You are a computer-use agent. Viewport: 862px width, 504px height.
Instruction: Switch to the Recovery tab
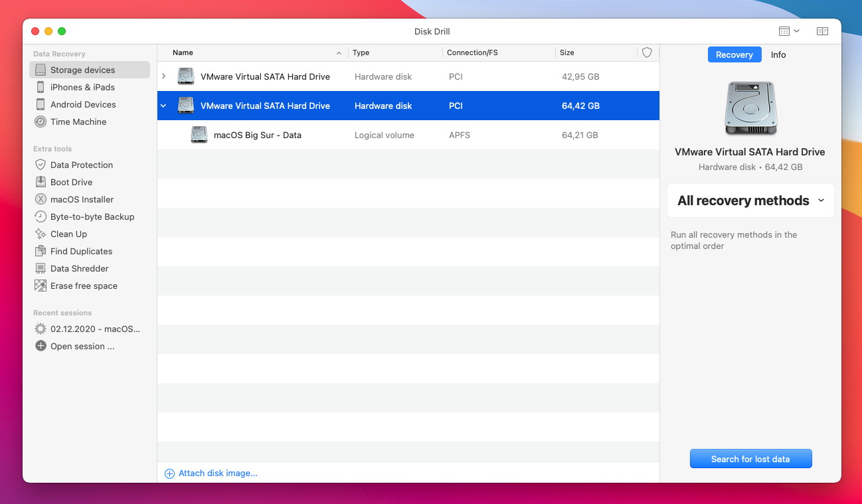734,55
